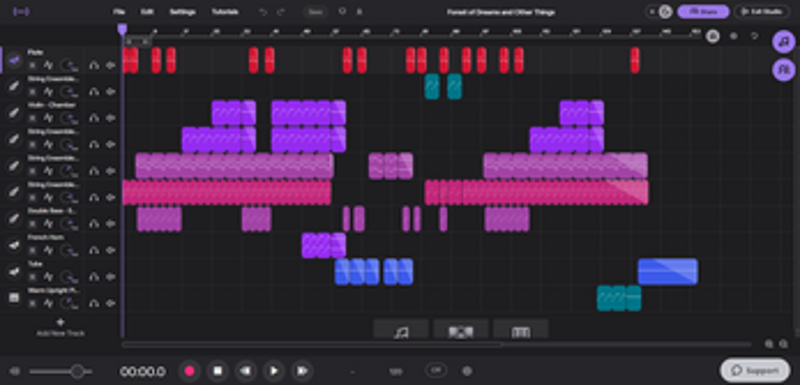Click the master volume speaker icon
The width and height of the screenshot is (800, 385).
point(15,371)
